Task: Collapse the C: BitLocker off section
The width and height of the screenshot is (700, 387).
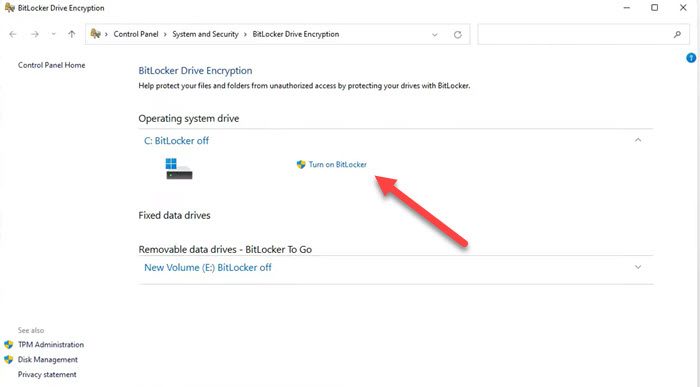Action: click(638, 140)
